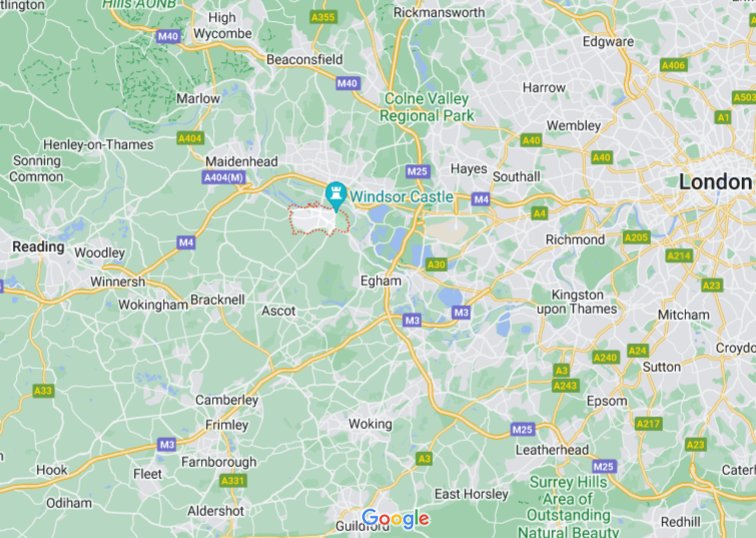The height and width of the screenshot is (538, 756).
Task: Click the A33 road shield
Action: tap(43, 390)
